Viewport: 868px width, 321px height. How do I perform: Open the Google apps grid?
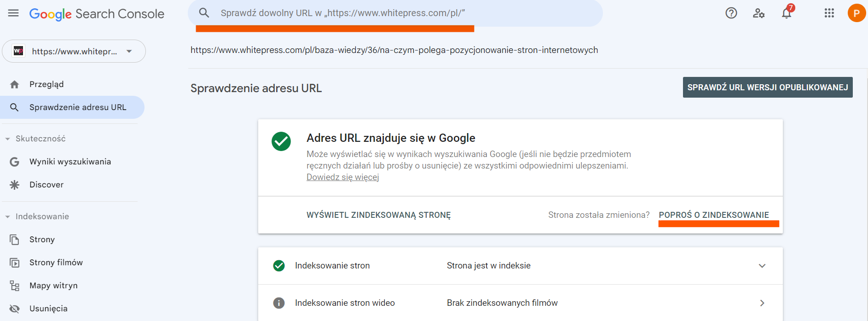(829, 13)
